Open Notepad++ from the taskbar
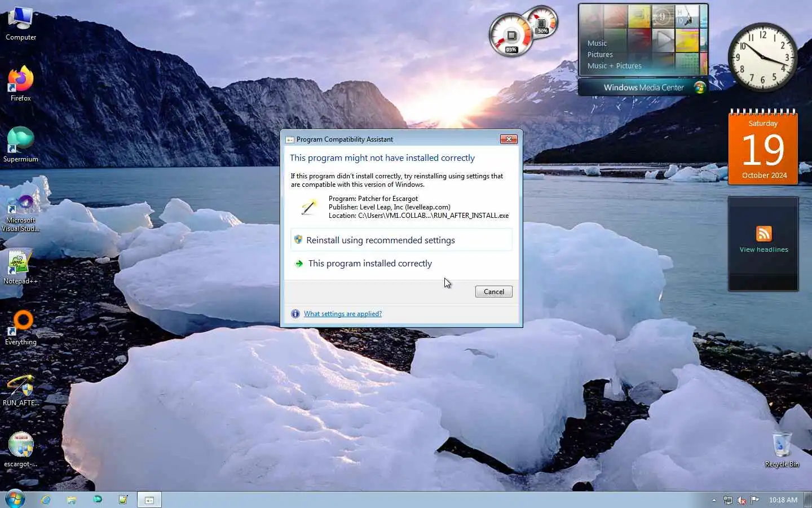812x508 pixels. pyautogui.click(x=123, y=500)
